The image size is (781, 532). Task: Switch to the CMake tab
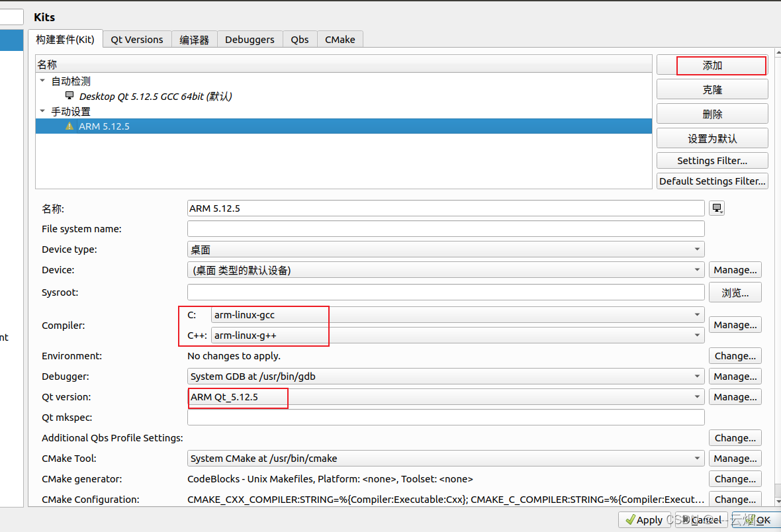point(340,39)
